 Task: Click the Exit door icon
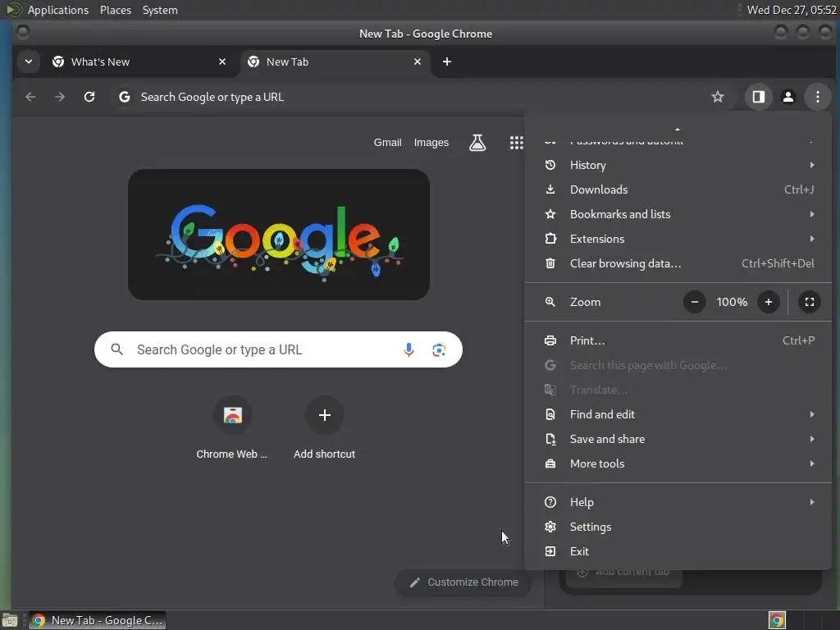coord(550,552)
